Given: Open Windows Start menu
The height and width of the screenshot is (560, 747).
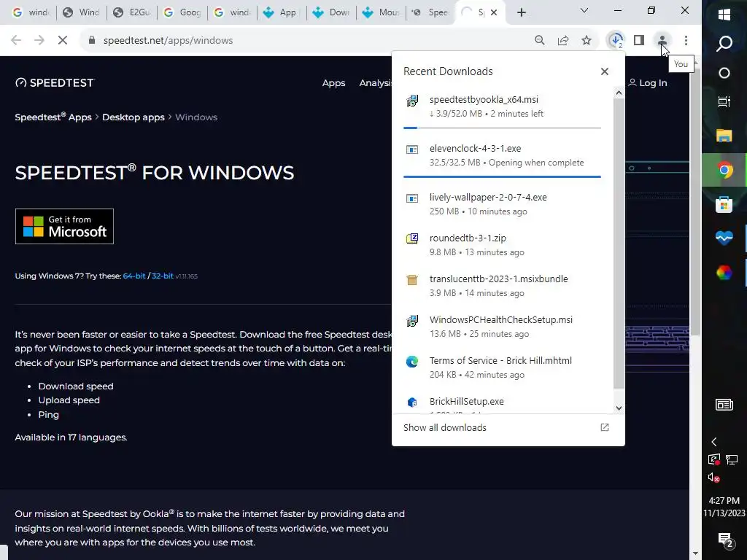Looking at the screenshot, I should pos(724,15).
